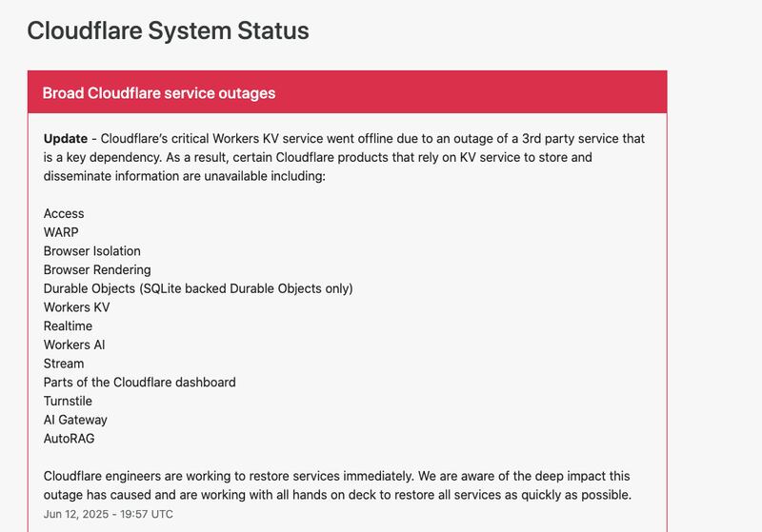This screenshot has height=532, width=762.
Task: Select AutoRAG in the outage list
Action: click(69, 439)
